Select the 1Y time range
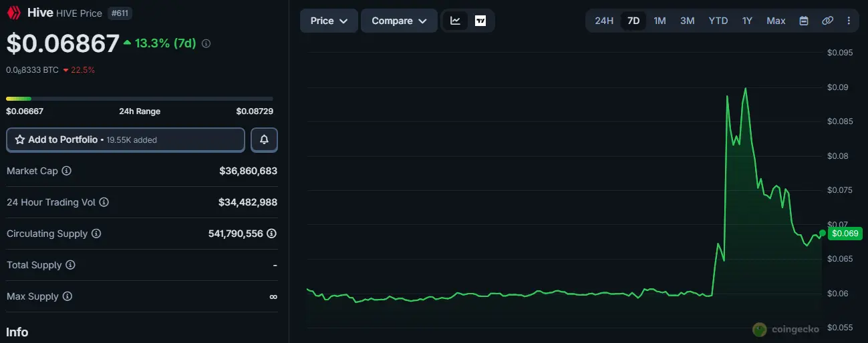868x343 pixels. click(x=747, y=21)
